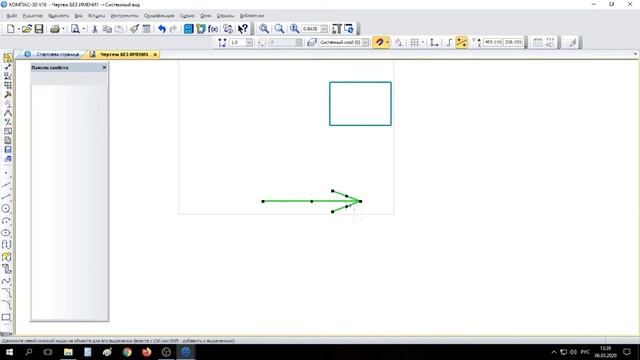Undo the last action with the blue arrow
This screenshot has width=640, height=360.
click(x=162, y=29)
